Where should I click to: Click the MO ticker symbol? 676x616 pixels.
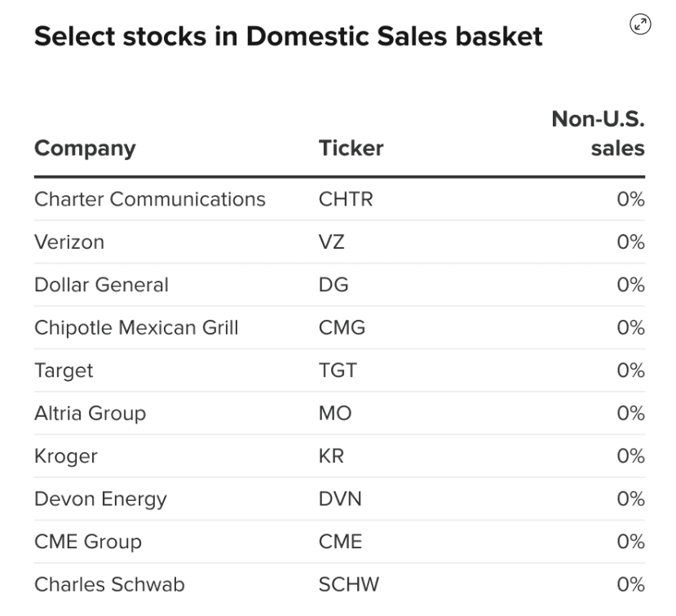335,414
